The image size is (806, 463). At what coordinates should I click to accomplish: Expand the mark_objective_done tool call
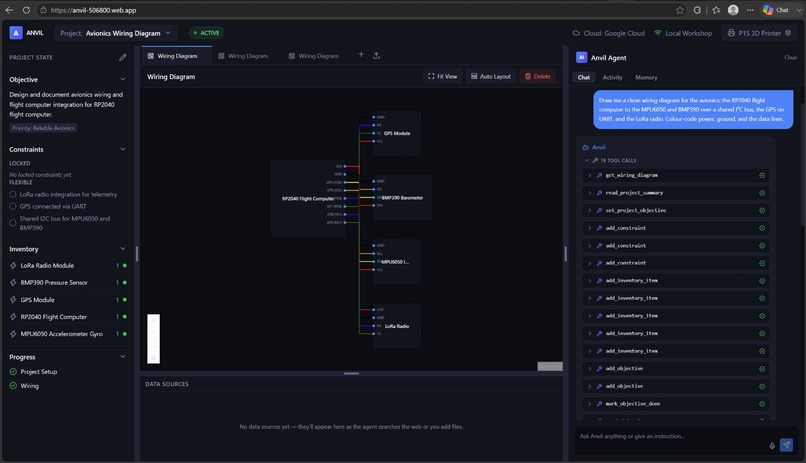pyautogui.click(x=590, y=404)
